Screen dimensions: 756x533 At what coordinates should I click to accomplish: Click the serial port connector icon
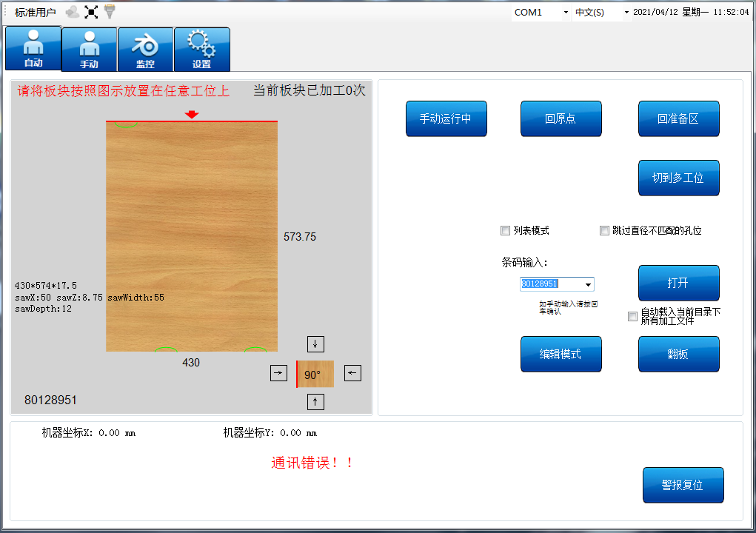(110, 11)
